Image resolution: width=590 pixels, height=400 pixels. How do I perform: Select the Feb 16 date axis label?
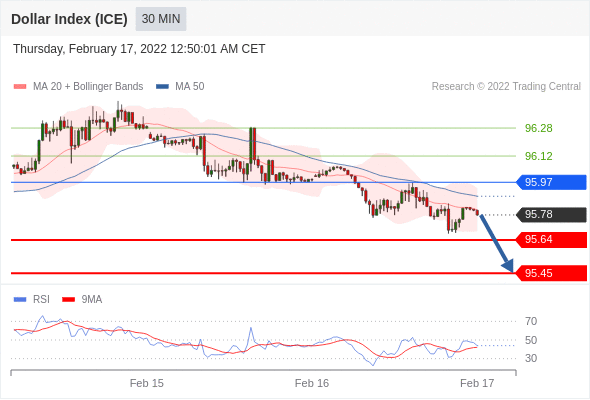312,383
